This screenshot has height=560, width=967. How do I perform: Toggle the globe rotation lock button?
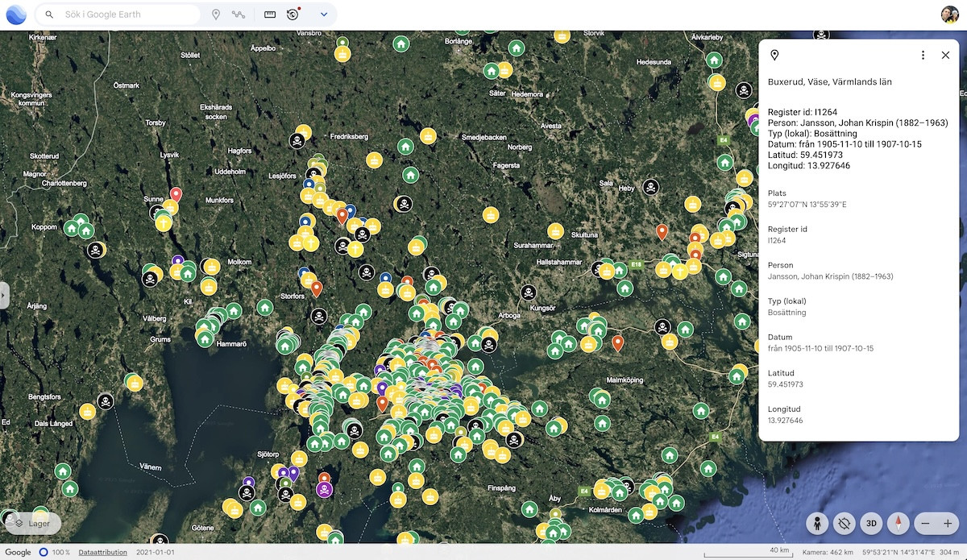pos(844,523)
